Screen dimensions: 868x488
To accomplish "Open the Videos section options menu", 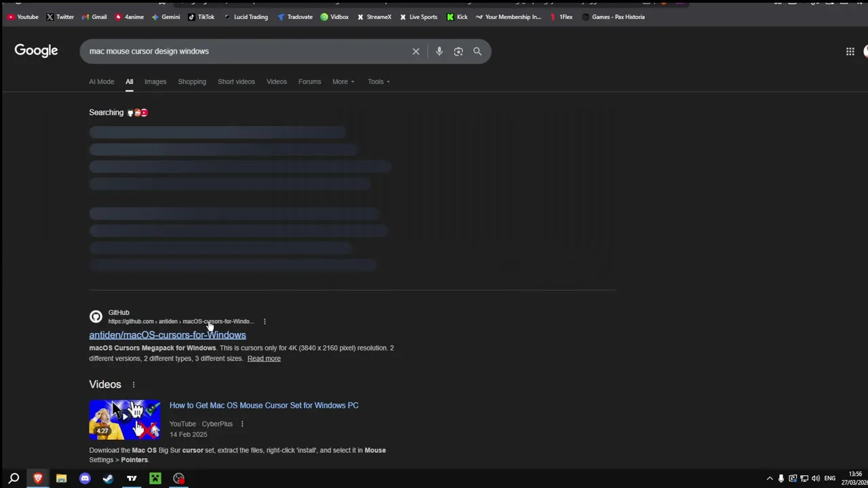I will click(134, 385).
